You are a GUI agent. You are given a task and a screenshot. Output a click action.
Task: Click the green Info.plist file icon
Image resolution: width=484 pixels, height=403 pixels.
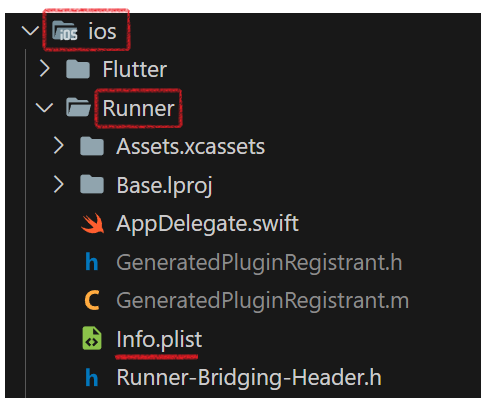point(92,338)
